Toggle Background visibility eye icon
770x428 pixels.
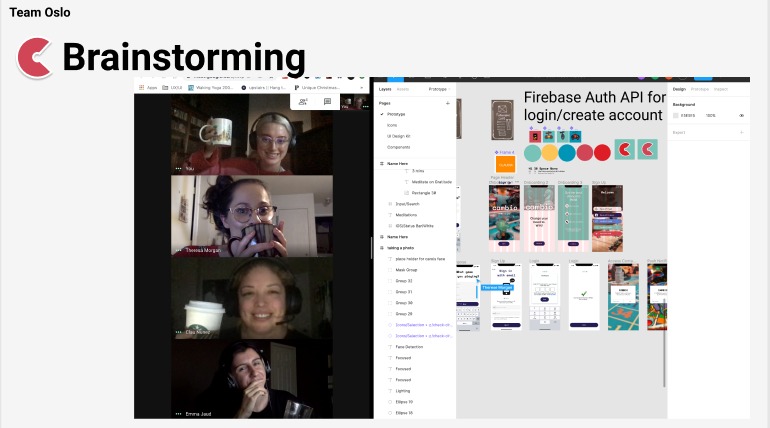[742, 115]
